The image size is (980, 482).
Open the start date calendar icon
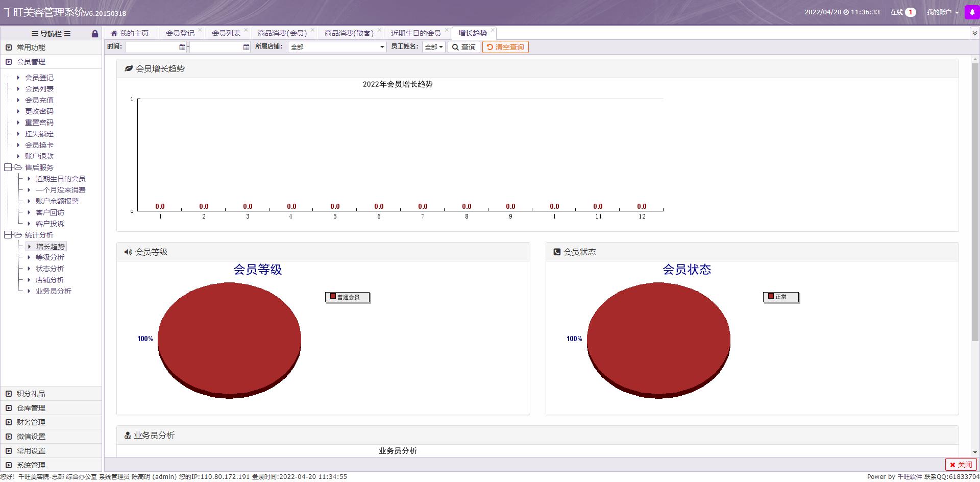click(182, 47)
